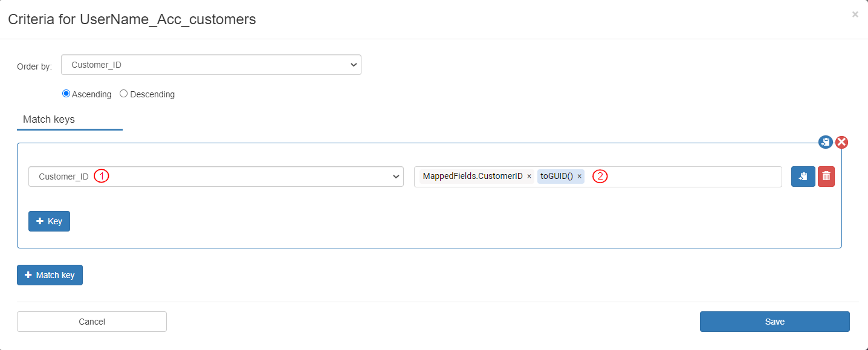Image resolution: width=868 pixels, height=350 pixels.
Task: Click the + Key button
Action: pyautogui.click(x=49, y=221)
